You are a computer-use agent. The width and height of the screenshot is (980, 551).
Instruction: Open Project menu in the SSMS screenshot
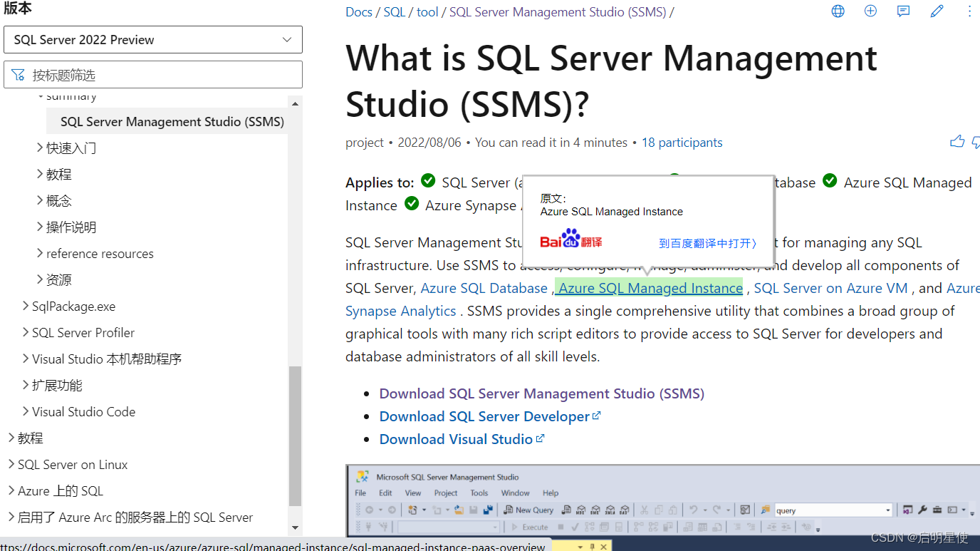pyautogui.click(x=446, y=493)
